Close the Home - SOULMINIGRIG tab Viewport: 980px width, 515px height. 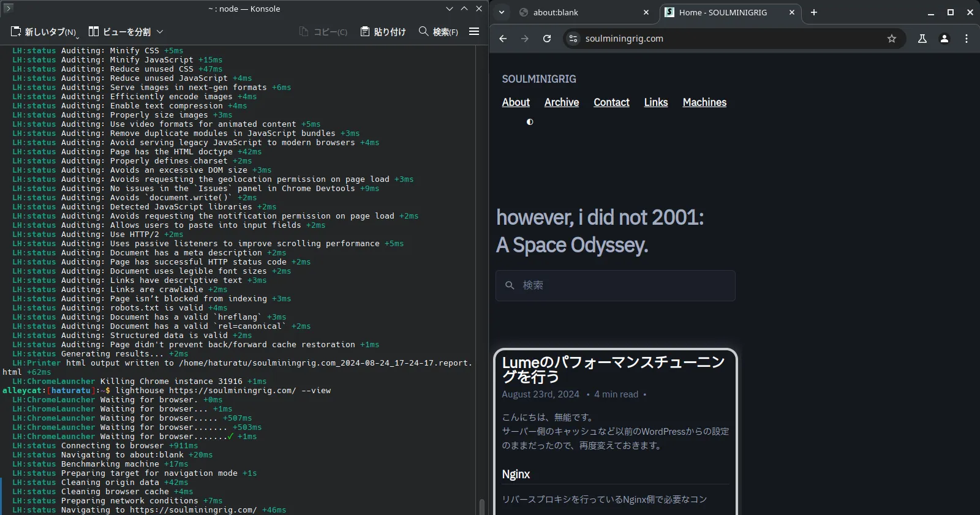(x=792, y=12)
